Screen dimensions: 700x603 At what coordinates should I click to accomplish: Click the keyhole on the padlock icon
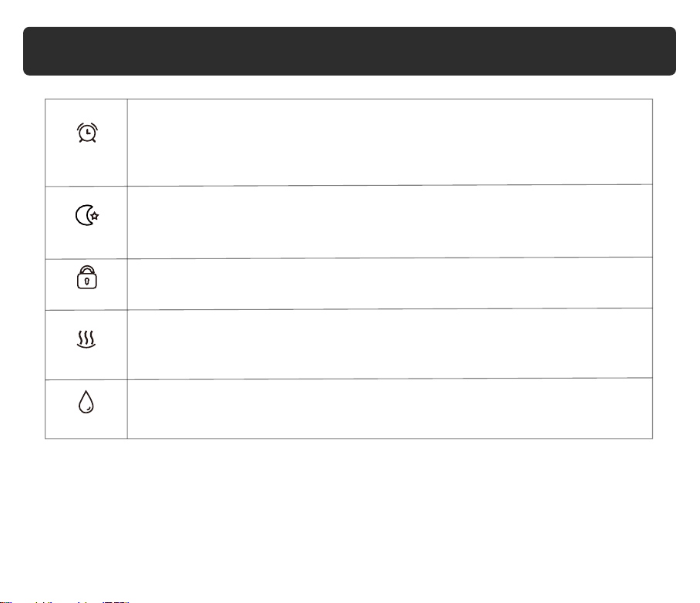pyautogui.click(x=86, y=281)
